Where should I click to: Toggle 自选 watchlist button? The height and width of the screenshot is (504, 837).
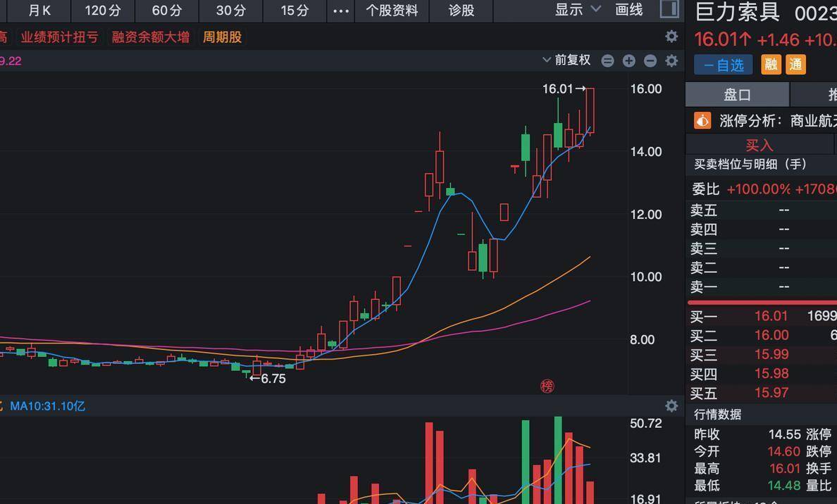(723, 65)
